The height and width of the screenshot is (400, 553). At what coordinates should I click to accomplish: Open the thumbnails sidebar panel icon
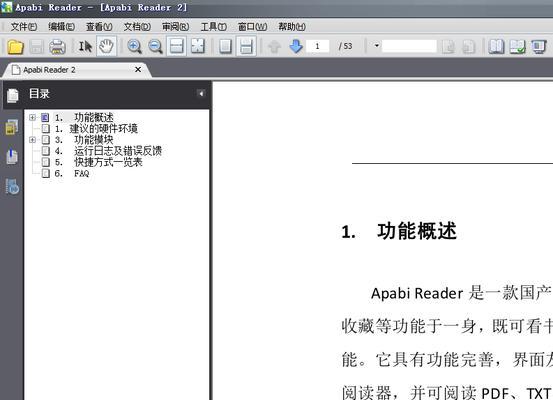[12, 127]
